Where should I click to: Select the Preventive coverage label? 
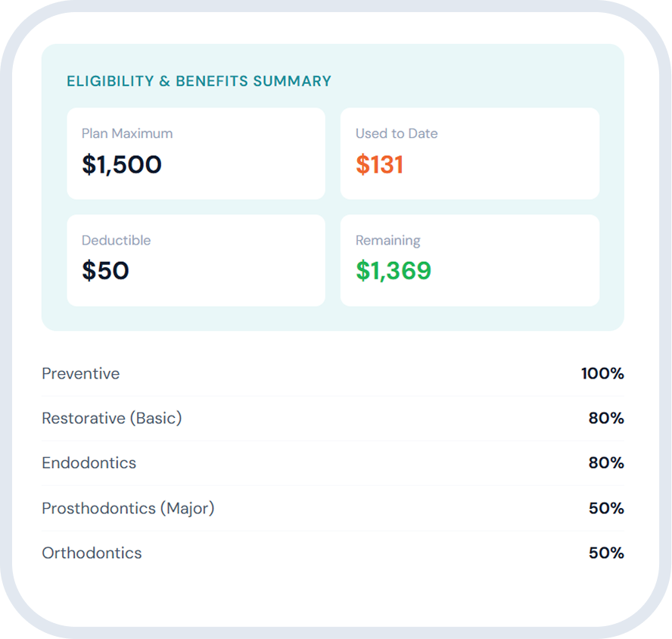(x=81, y=373)
